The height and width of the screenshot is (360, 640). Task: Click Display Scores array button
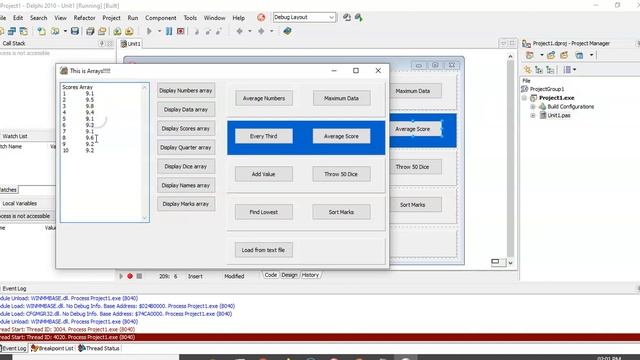(186, 129)
